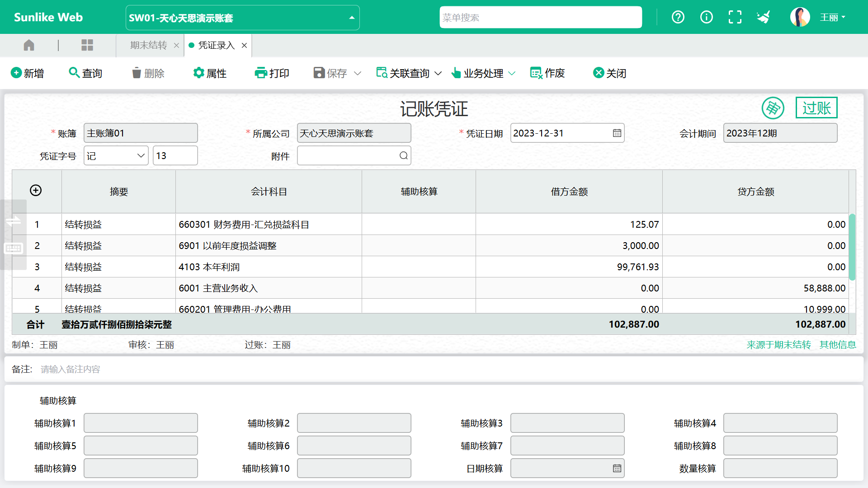This screenshot has width=868, height=488.
Task: Click the broom clean-cache icon
Action: (x=763, y=17)
